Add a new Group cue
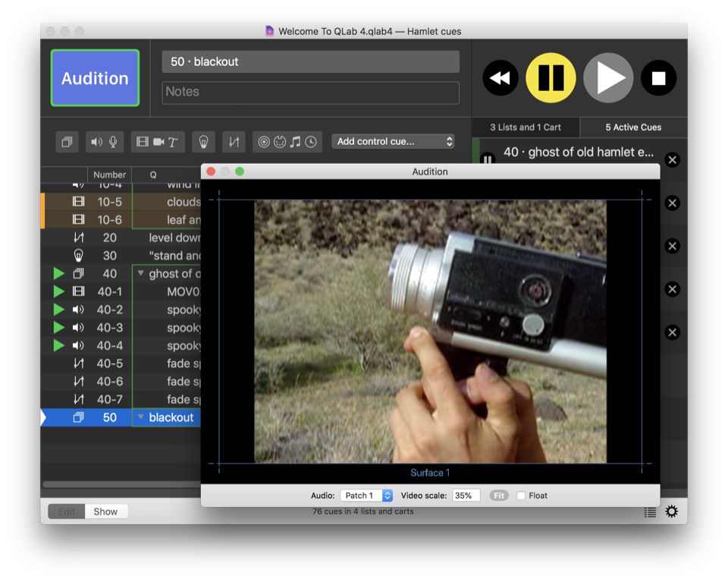Screen dimensions: 728x582 tap(67, 142)
